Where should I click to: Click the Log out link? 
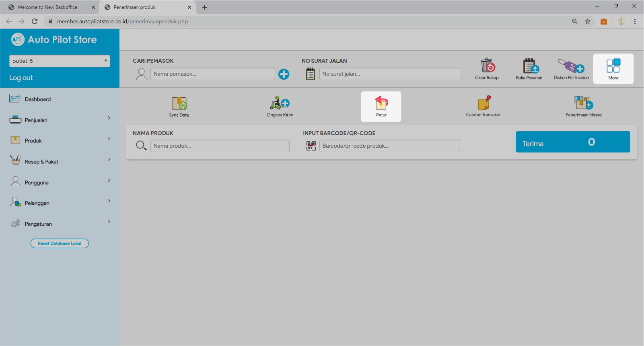[21, 78]
